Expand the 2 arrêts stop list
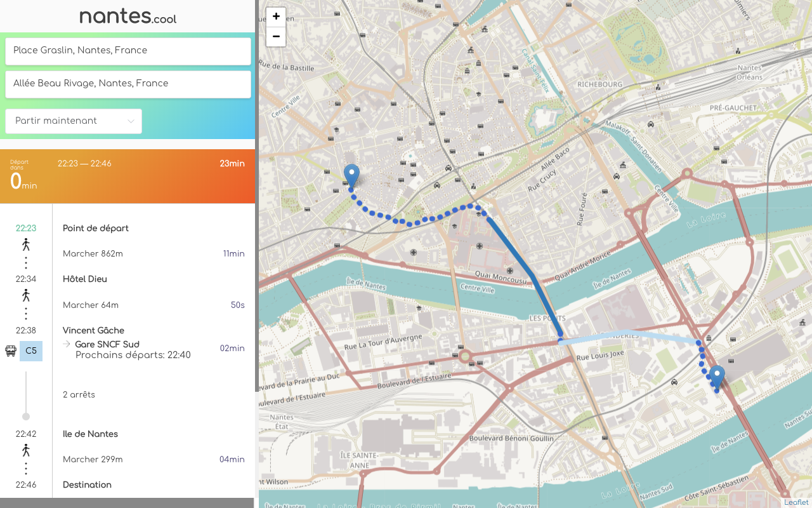The image size is (812, 508). click(79, 394)
